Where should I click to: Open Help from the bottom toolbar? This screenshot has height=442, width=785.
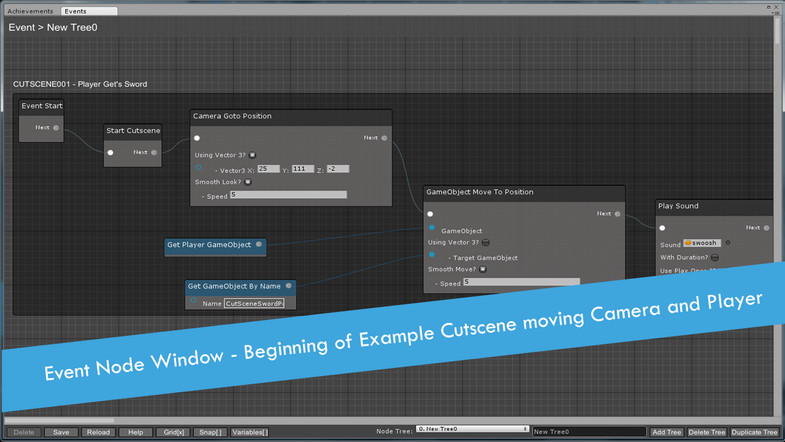[136, 432]
